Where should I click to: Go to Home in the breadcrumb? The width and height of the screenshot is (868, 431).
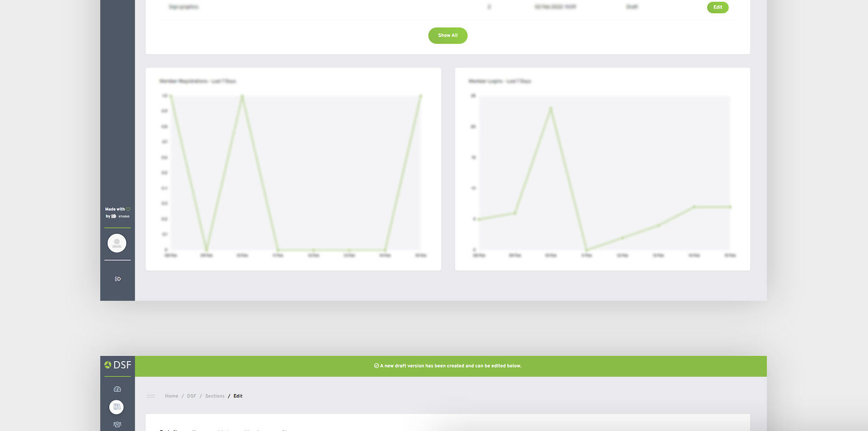pyautogui.click(x=171, y=396)
